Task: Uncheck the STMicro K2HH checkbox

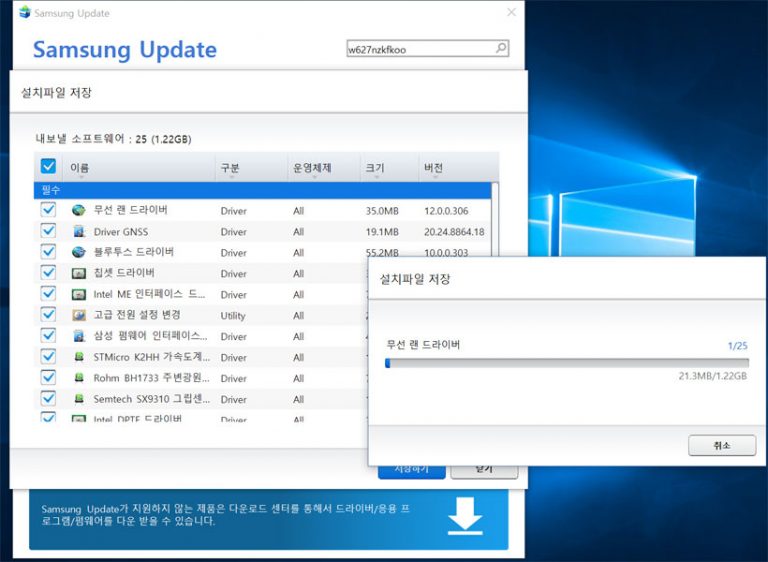Action: coord(48,356)
